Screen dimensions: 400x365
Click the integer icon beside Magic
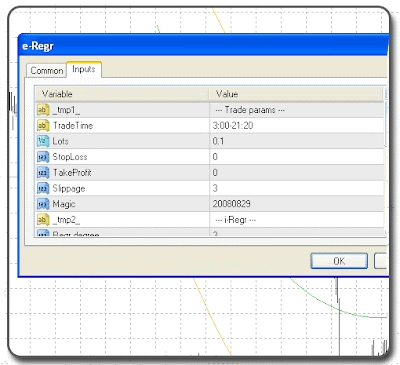pyautogui.click(x=43, y=204)
